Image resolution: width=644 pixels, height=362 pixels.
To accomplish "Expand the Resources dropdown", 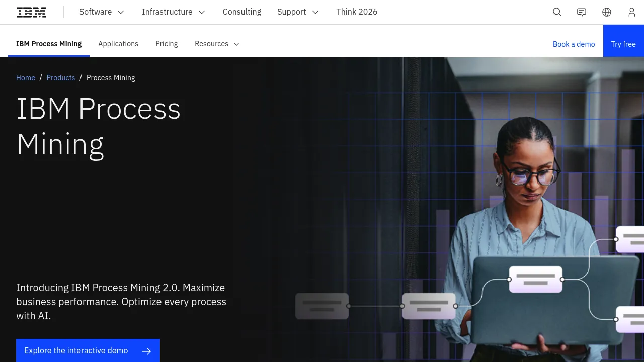I will tap(217, 44).
